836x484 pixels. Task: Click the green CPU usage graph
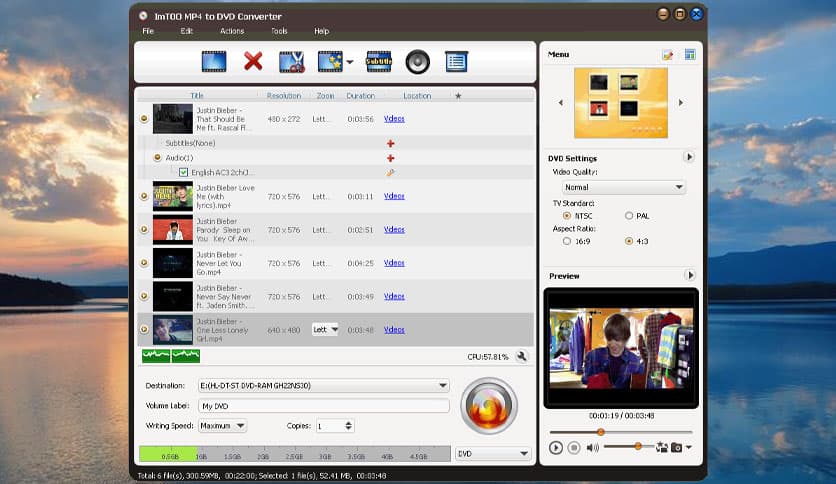[171, 356]
